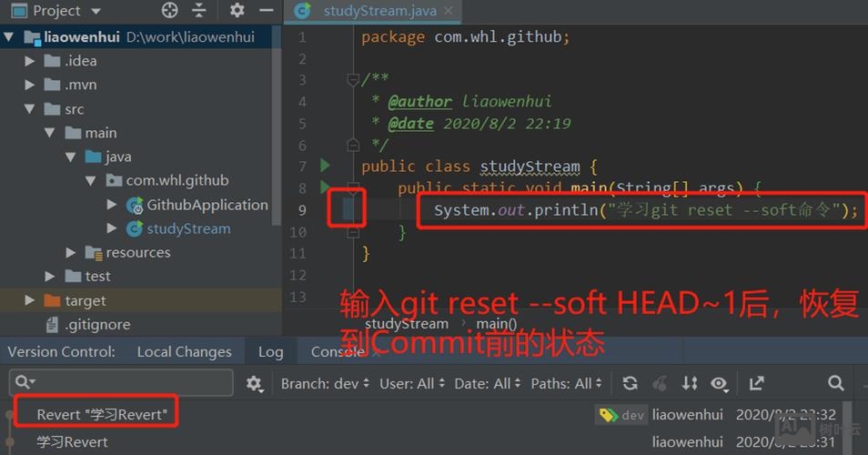Click the dev branch tag label

click(621, 415)
